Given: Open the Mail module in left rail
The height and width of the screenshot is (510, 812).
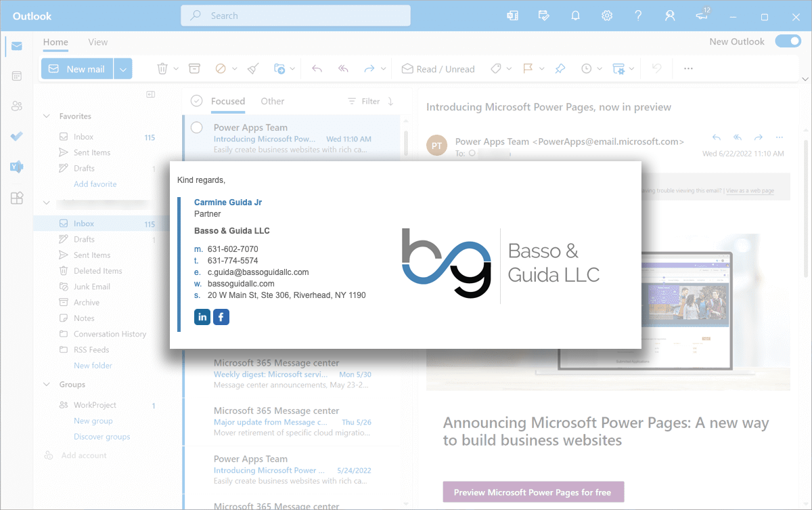Looking at the screenshot, I should tap(16, 46).
